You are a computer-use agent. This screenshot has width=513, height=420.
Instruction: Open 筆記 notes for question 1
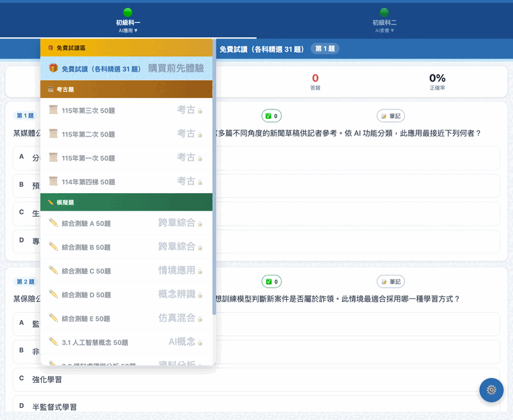pos(391,116)
